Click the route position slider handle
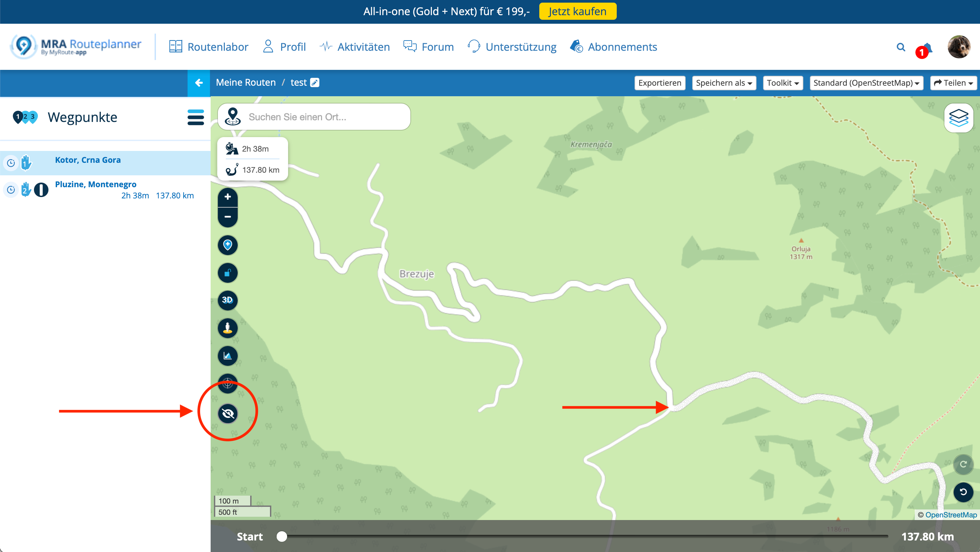The height and width of the screenshot is (552, 980). pos(282,537)
